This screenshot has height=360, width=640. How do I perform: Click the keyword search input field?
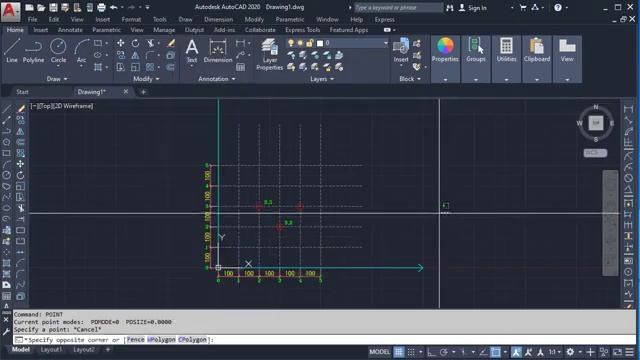[x=398, y=8]
